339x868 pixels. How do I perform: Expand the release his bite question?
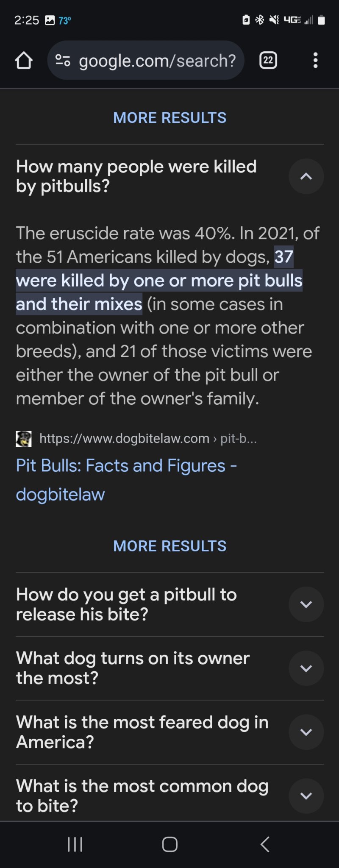[306, 604]
